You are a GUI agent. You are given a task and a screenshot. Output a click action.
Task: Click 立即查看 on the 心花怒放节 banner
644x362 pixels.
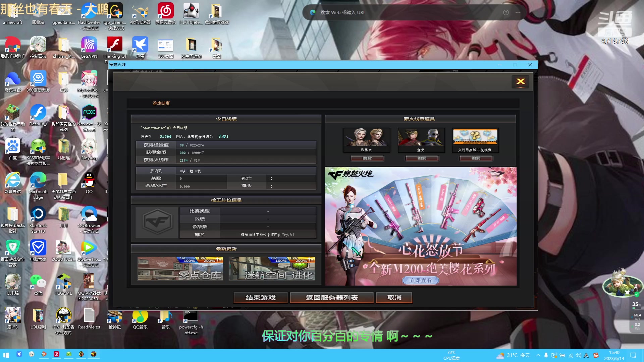[421, 280]
